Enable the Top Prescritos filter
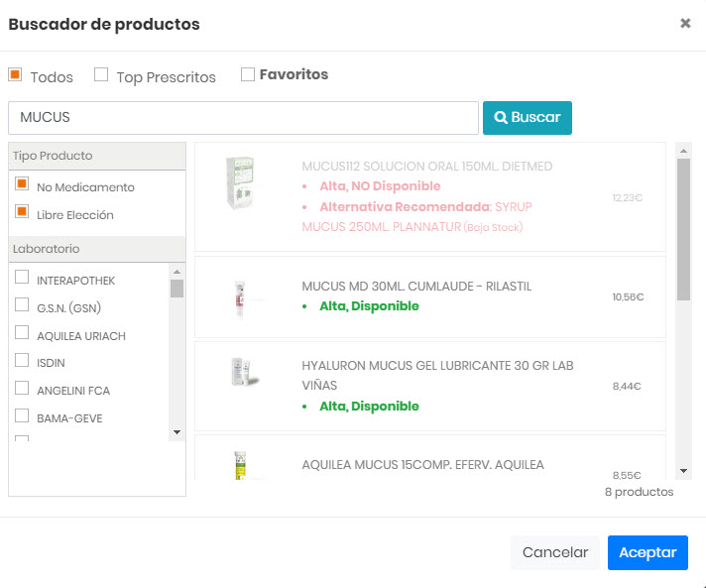706x588 pixels. point(101,74)
